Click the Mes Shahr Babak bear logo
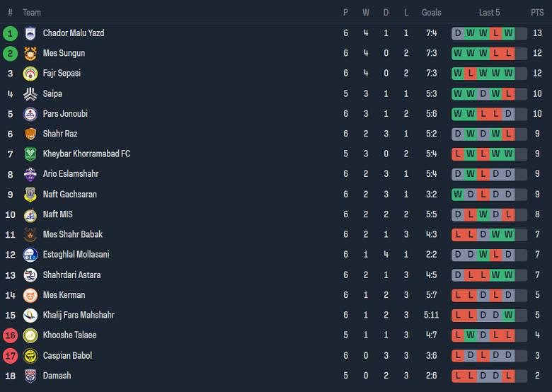552x392 pixels. click(x=30, y=235)
